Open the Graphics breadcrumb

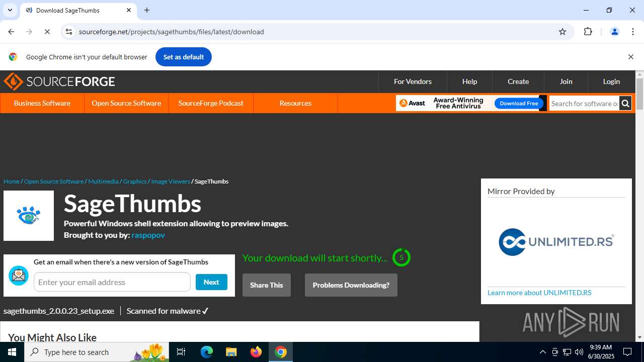coord(135,182)
